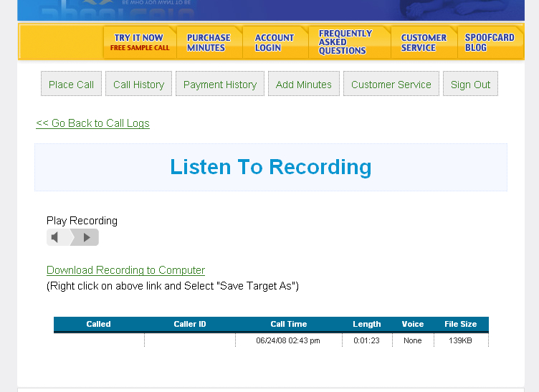
Task: Click the speaker icon on the recording player
Action: click(55, 237)
